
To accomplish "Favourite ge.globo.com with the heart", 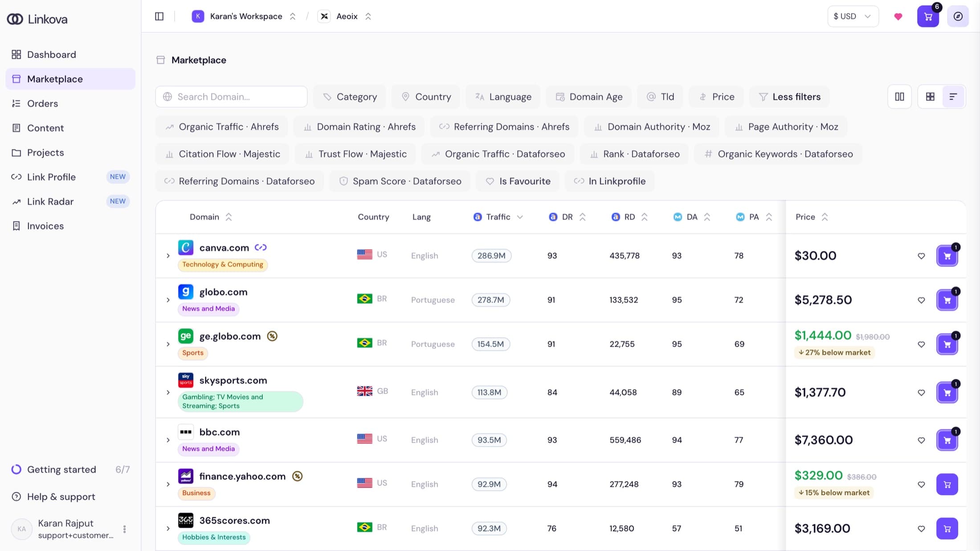I will click(921, 344).
